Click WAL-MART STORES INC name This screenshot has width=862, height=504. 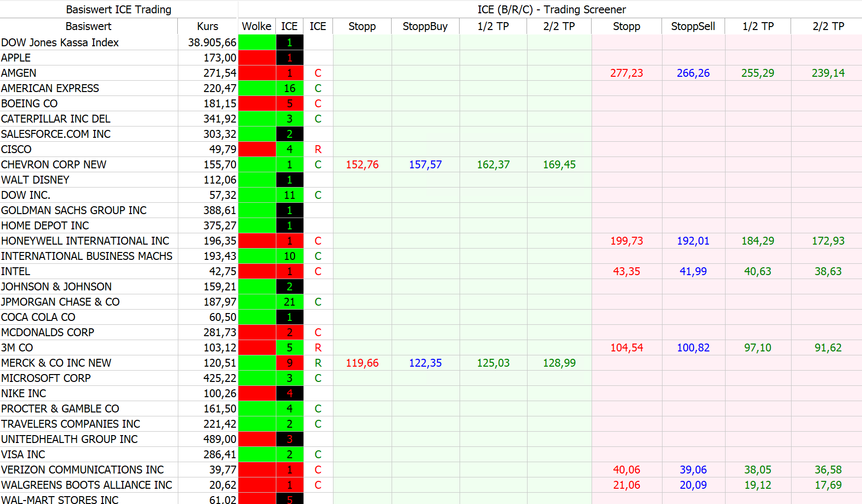60,499
